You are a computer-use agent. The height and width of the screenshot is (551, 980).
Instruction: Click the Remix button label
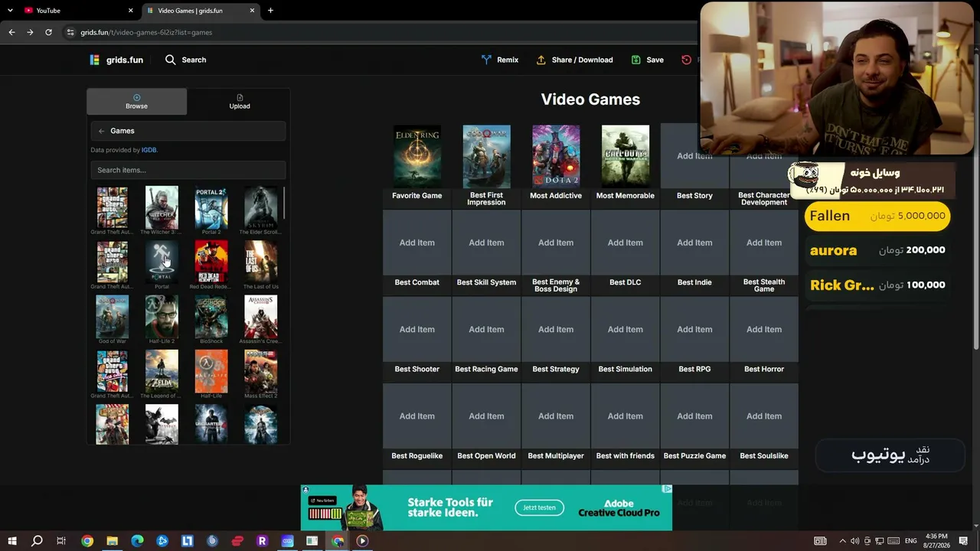[508, 60]
